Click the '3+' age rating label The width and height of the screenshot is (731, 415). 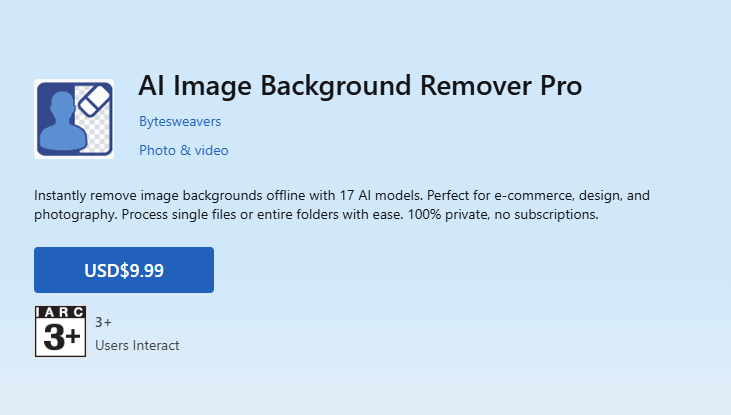pyautogui.click(x=103, y=322)
